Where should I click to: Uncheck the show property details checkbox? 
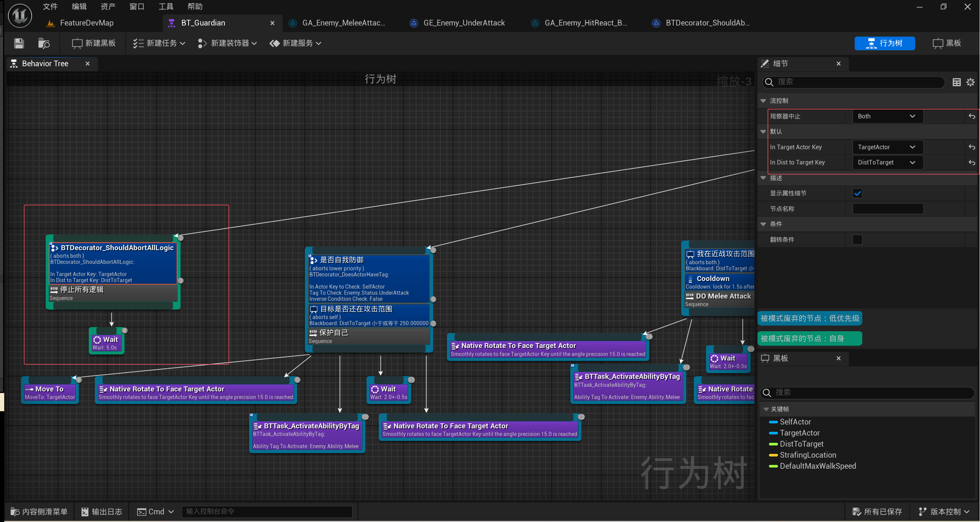coord(857,193)
